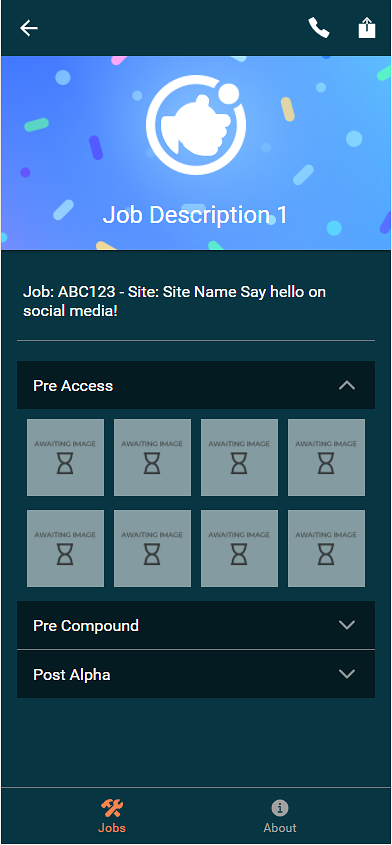
Task: Click the Pre Access header label
Action: coord(73,386)
